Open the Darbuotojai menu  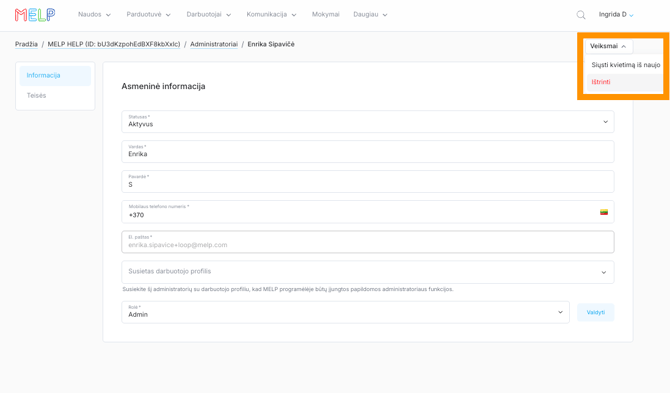point(209,15)
